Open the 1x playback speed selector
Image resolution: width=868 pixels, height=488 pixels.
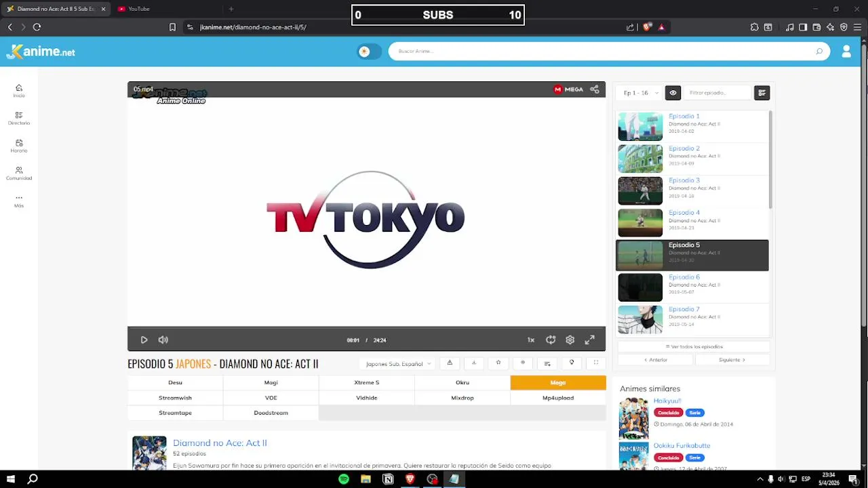coord(531,340)
